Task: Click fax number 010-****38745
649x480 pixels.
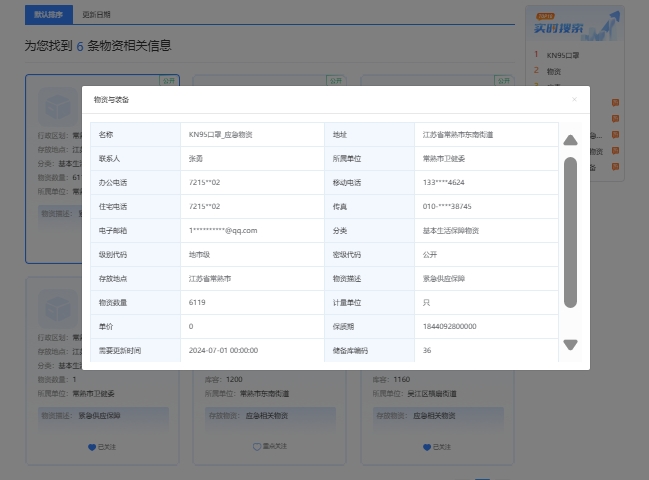Action: pos(447,206)
